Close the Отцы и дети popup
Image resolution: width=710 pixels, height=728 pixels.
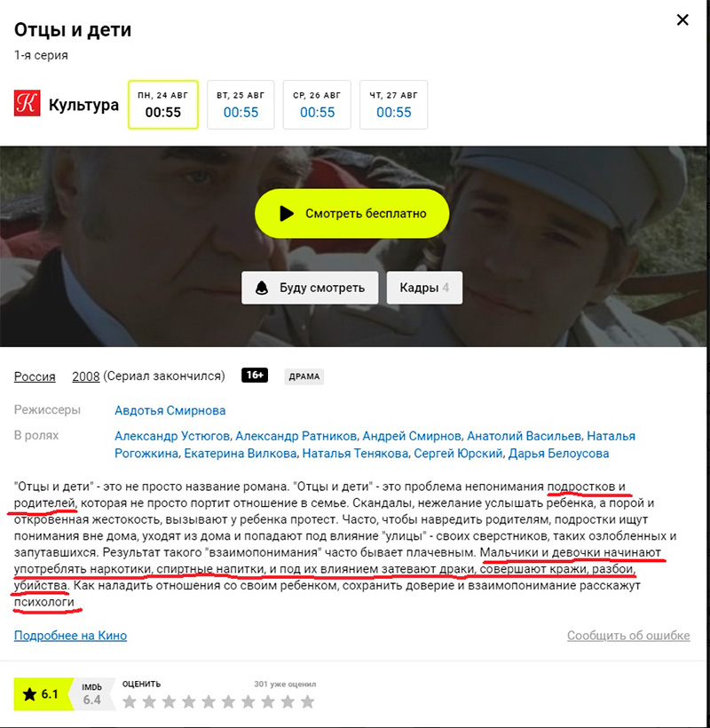tap(682, 20)
